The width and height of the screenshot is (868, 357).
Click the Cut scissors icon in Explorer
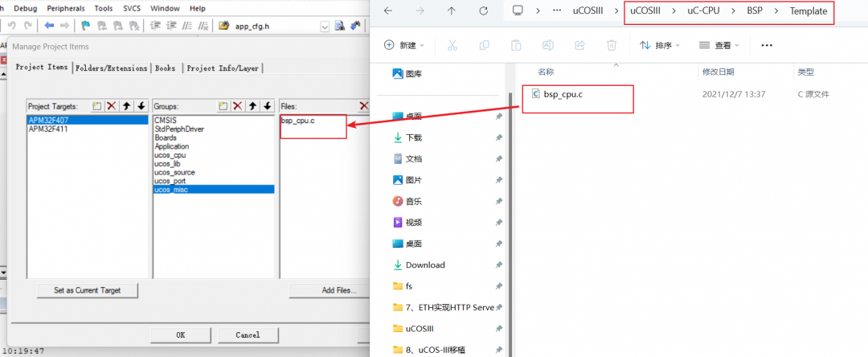pyautogui.click(x=452, y=45)
